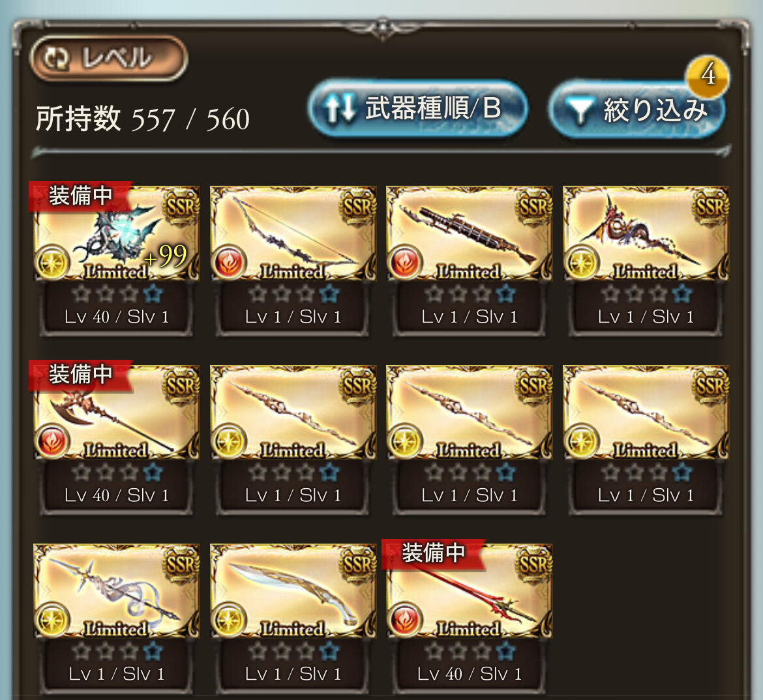Click the up-down sort arrows icon
This screenshot has width=763, height=700.
(340, 108)
